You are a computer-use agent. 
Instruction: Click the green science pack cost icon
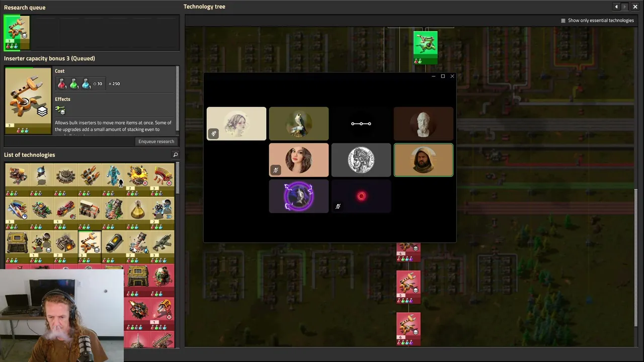(74, 84)
